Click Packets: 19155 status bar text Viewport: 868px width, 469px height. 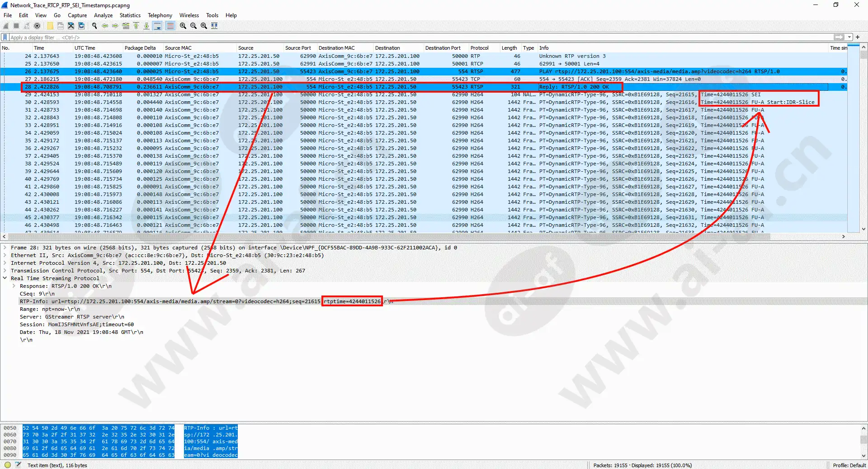click(642, 465)
